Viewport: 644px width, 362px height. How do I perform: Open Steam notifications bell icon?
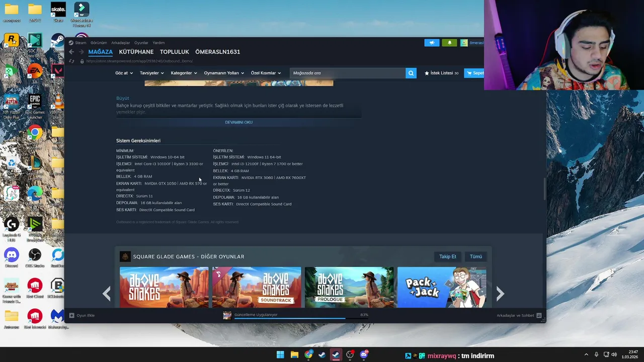[x=449, y=43]
